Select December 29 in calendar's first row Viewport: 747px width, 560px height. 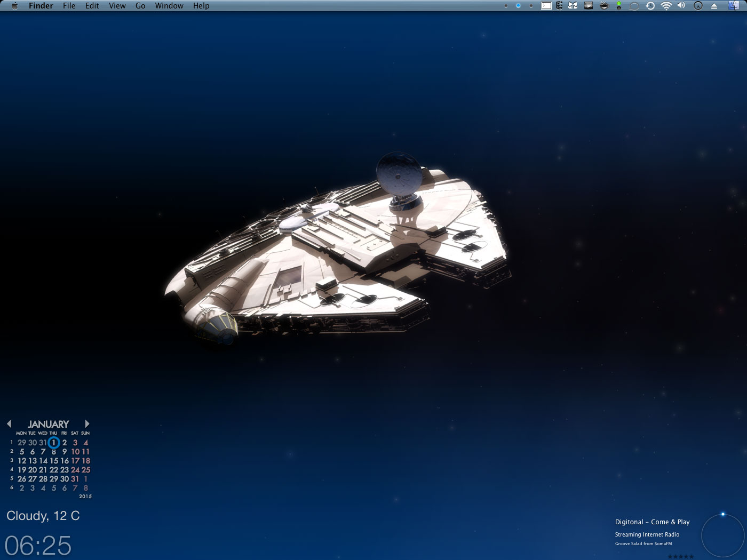[x=22, y=443]
